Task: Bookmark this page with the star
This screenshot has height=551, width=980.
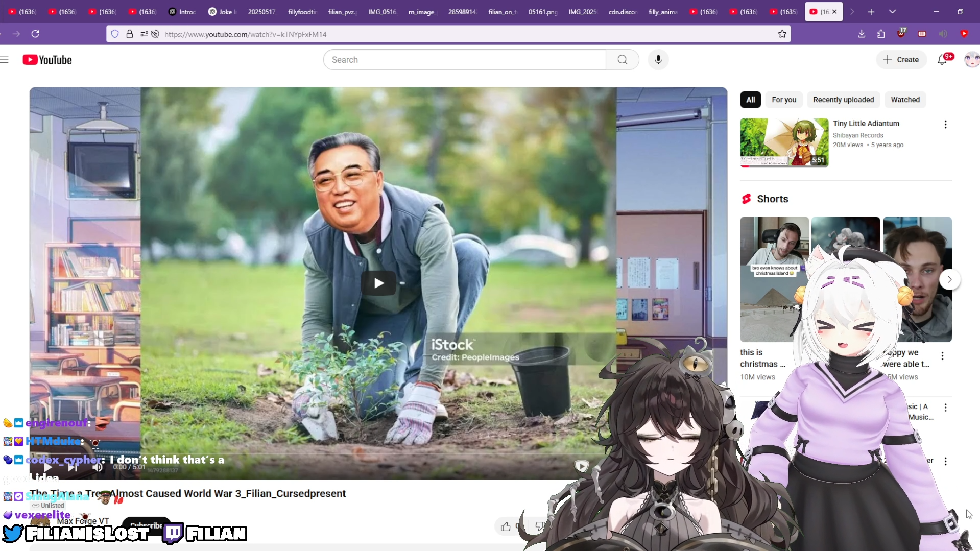Action: tap(782, 34)
